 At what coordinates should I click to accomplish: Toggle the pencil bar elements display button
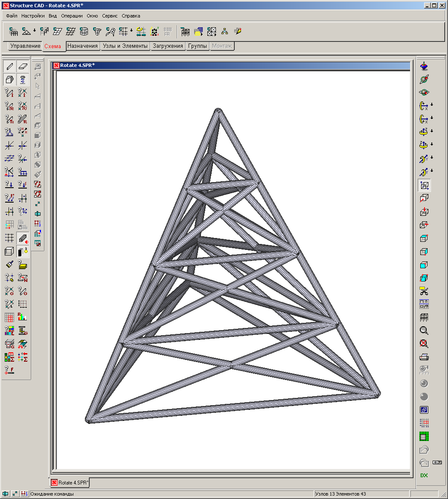click(9, 66)
